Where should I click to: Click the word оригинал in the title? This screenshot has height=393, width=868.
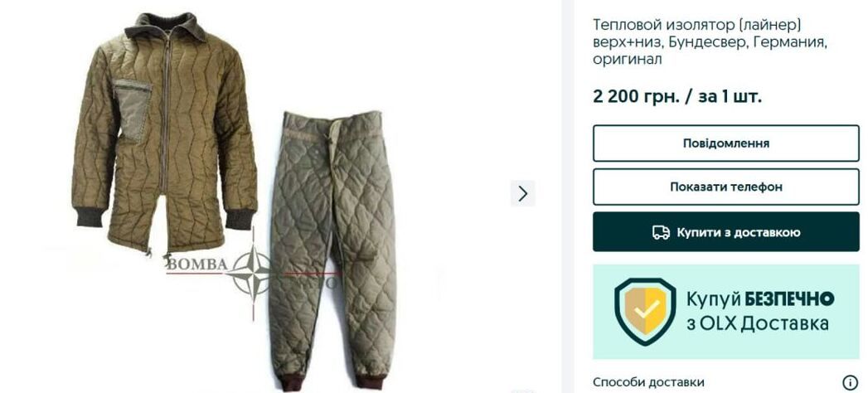click(x=627, y=59)
